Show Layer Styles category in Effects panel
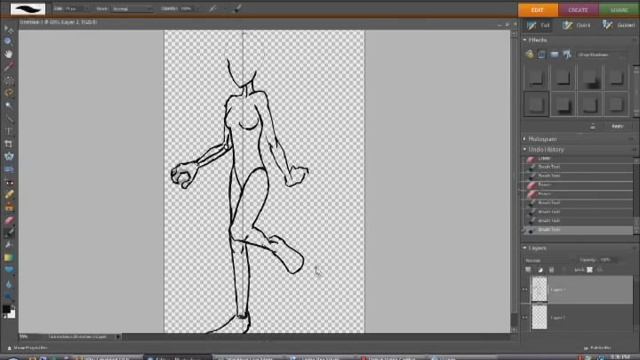This screenshot has height=360, width=640. pos(542,54)
